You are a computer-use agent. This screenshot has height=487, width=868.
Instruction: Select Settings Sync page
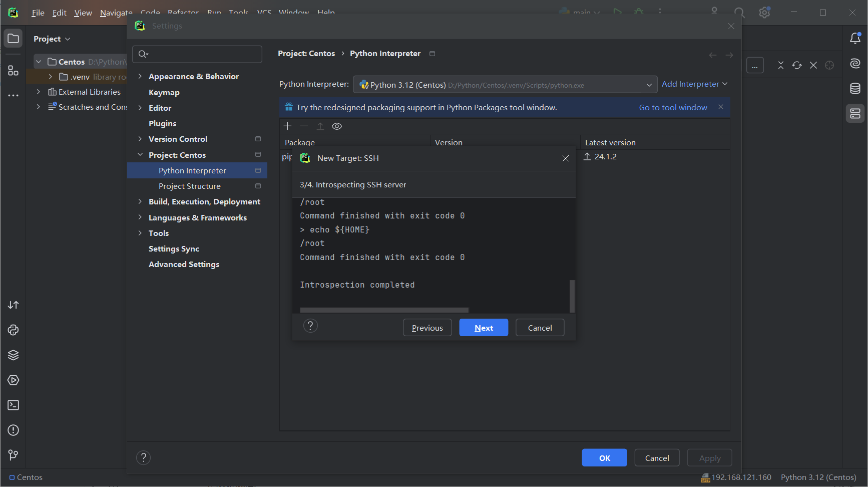174,249
